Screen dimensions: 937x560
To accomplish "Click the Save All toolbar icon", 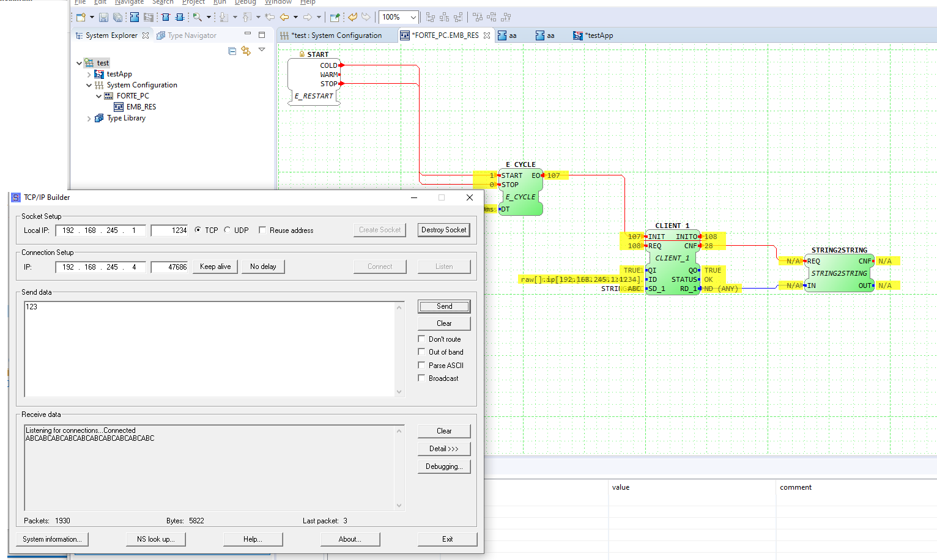I will pos(117,17).
